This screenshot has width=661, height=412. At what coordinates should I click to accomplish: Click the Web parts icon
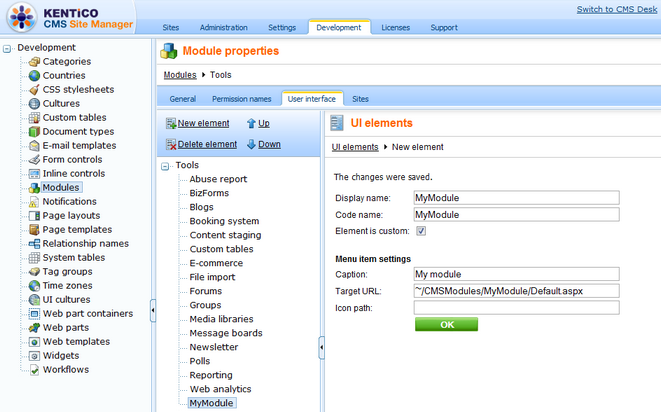point(34,328)
